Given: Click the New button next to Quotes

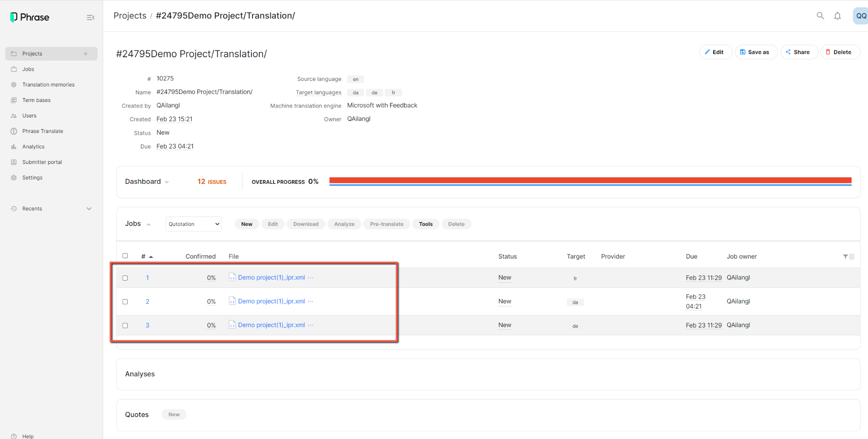Looking at the screenshot, I should (x=174, y=414).
